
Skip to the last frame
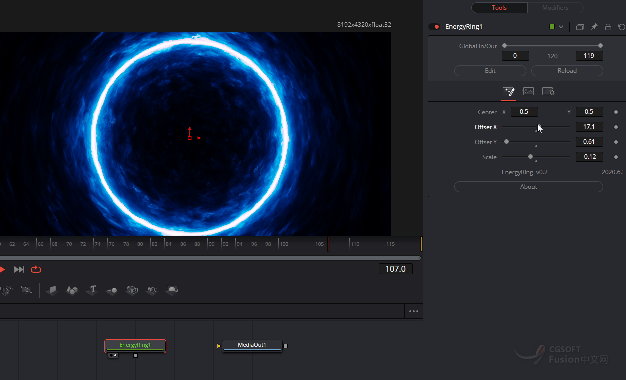coord(19,269)
